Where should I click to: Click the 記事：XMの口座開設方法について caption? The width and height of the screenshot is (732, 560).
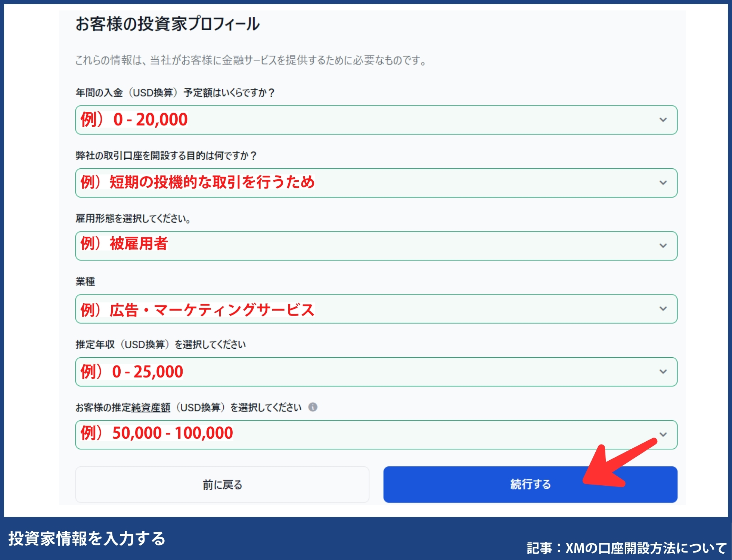(627, 548)
